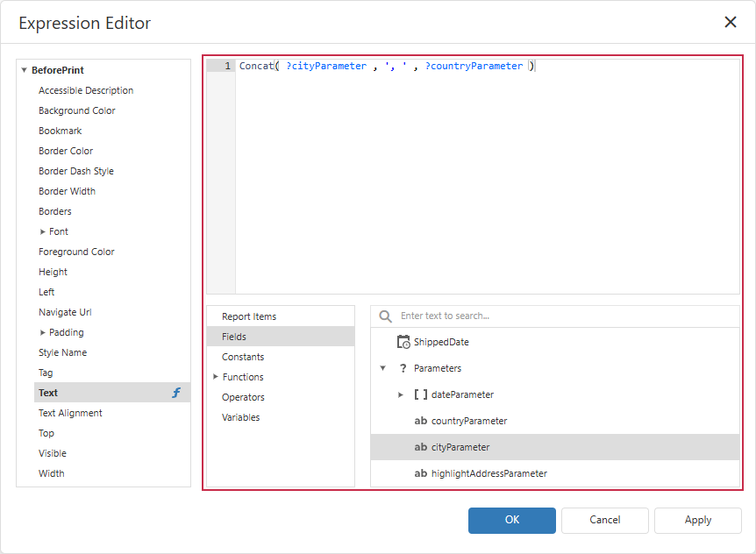Select the Constants category
The image size is (756, 554).
pyautogui.click(x=281, y=357)
